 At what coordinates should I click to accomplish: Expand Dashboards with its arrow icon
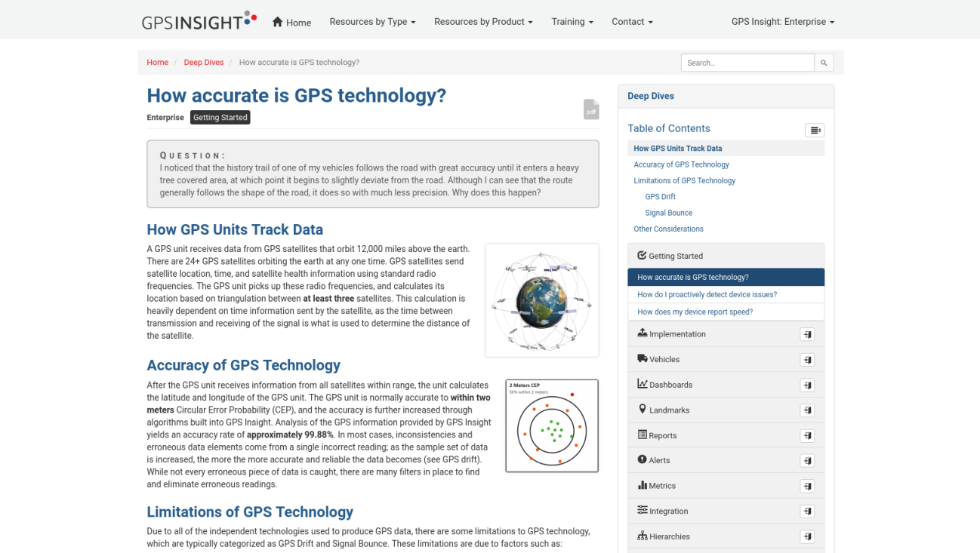(807, 386)
